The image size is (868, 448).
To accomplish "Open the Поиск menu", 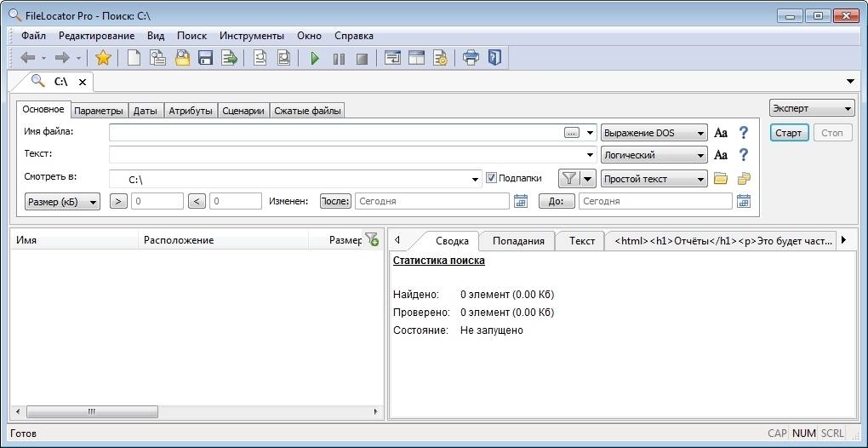I will pos(191,36).
